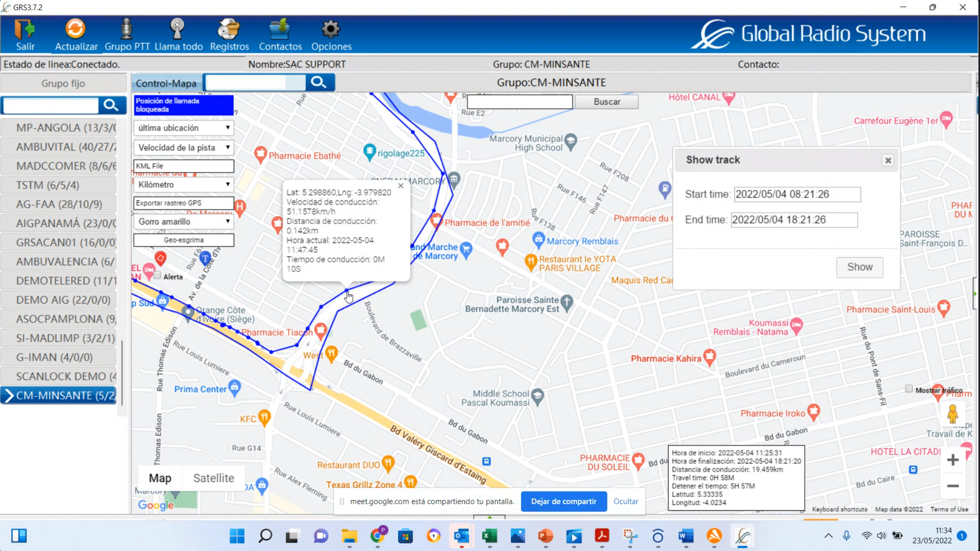Click Exportar rastreo GPS button
980x551 pixels.
coord(183,203)
